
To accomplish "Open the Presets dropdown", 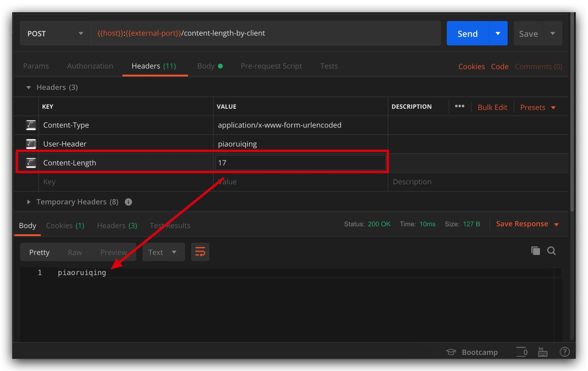I will coord(538,108).
